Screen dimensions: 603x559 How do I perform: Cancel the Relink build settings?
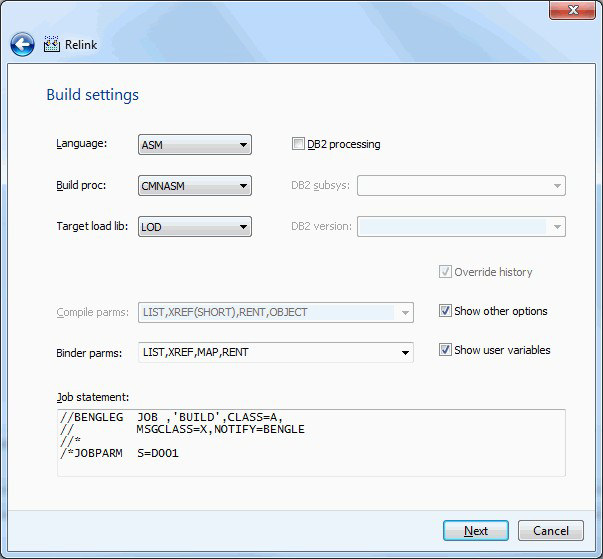[551, 531]
